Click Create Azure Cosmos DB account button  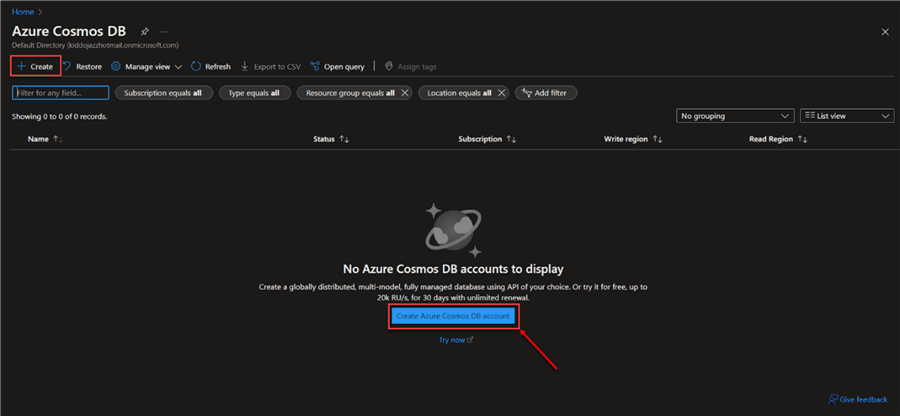[453, 316]
